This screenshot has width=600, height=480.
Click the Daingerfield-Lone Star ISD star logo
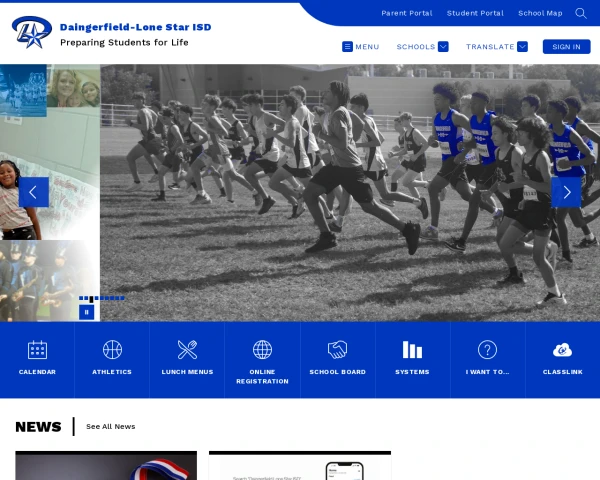point(32,32)
